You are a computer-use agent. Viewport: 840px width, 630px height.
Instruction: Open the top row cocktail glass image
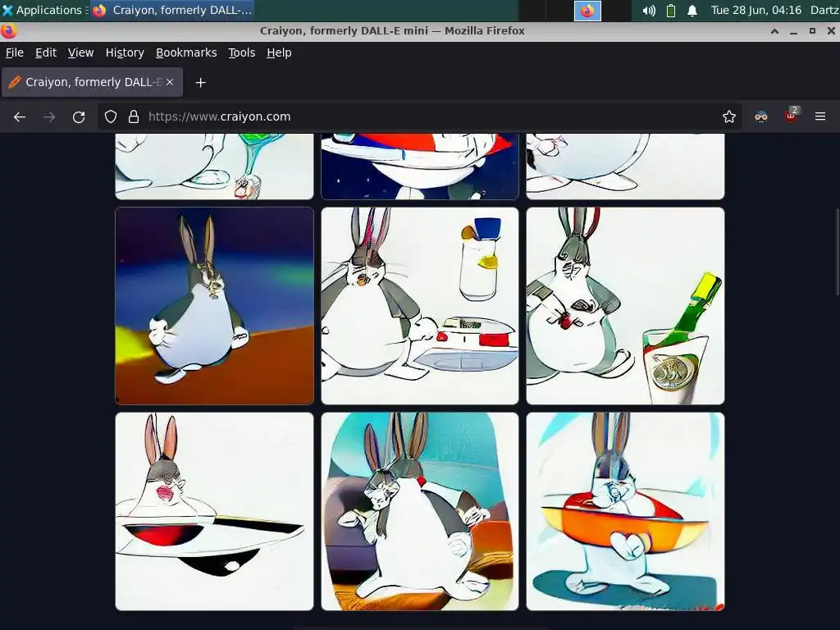tap(214, 166)
